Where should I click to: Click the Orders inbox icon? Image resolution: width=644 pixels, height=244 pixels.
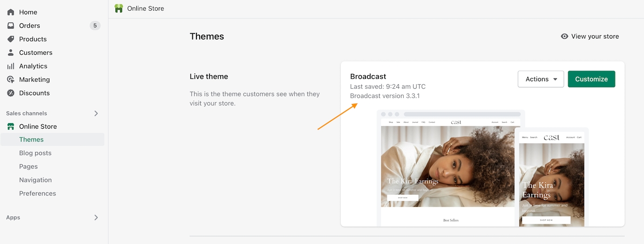point(11,26)
